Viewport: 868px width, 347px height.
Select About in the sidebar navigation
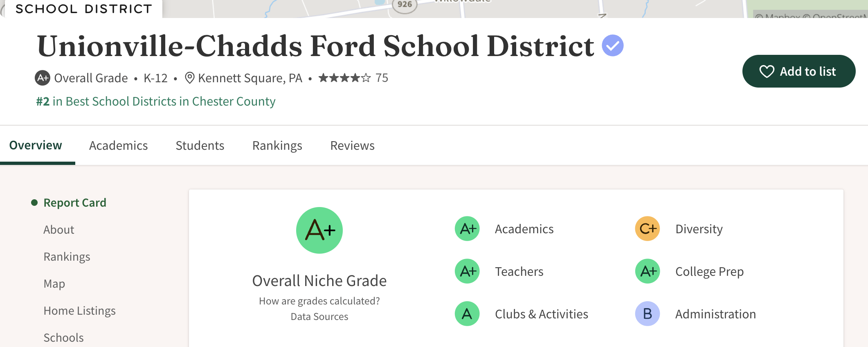click(59, 230)
